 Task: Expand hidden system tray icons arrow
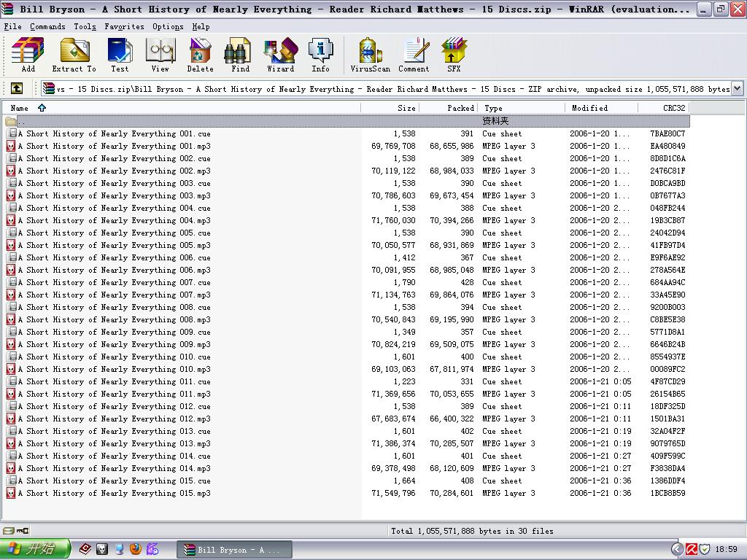point(678,549)
